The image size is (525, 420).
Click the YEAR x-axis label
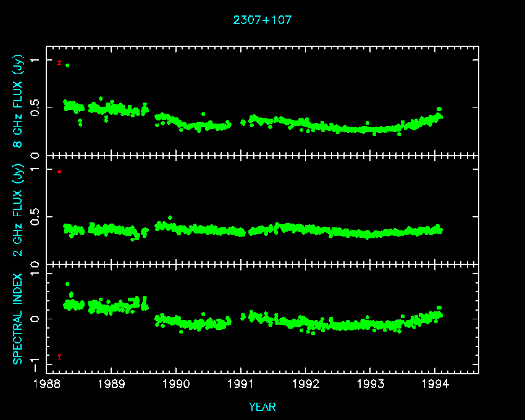pyautogui.click(x=262, y=407)
